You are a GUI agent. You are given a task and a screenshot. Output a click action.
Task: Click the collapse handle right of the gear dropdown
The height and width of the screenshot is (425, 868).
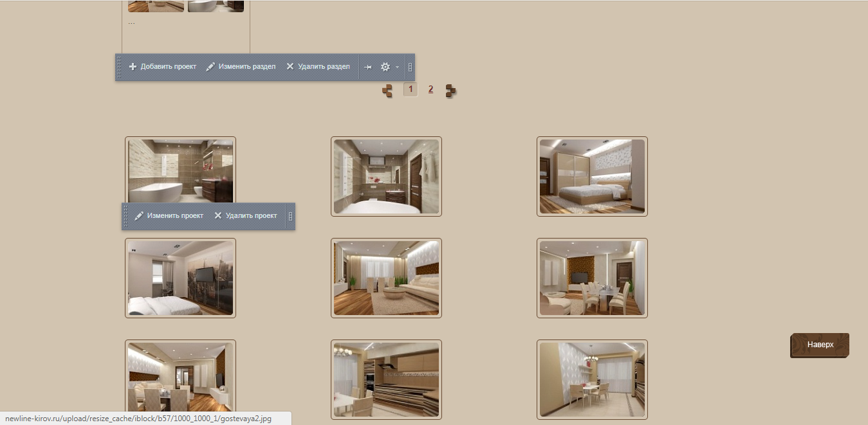[x=411, y=67]
